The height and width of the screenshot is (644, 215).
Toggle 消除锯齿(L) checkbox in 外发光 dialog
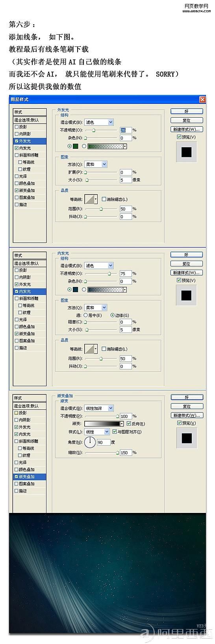point(104,199)
